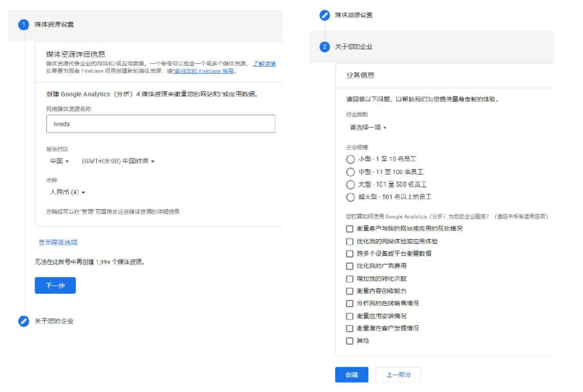Screen dimensions: 583x392
Task: Select the 中型 - 11 至 100 名员工 radio
Action: (x=350, y=172)
